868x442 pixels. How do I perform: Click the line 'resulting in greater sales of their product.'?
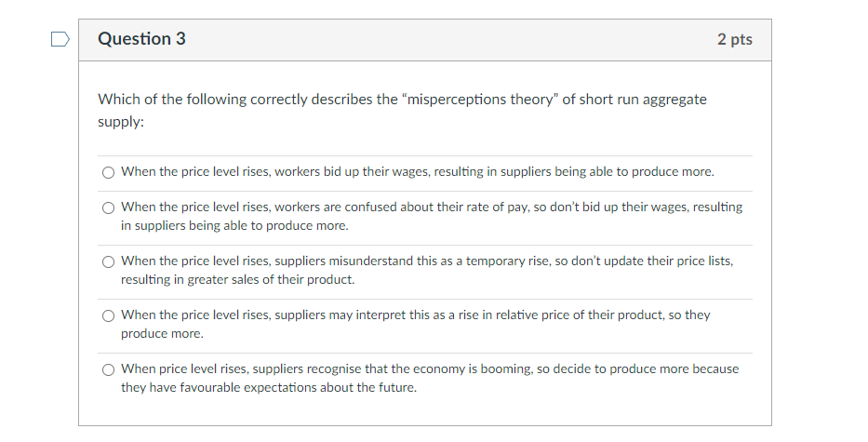[237, 280]
